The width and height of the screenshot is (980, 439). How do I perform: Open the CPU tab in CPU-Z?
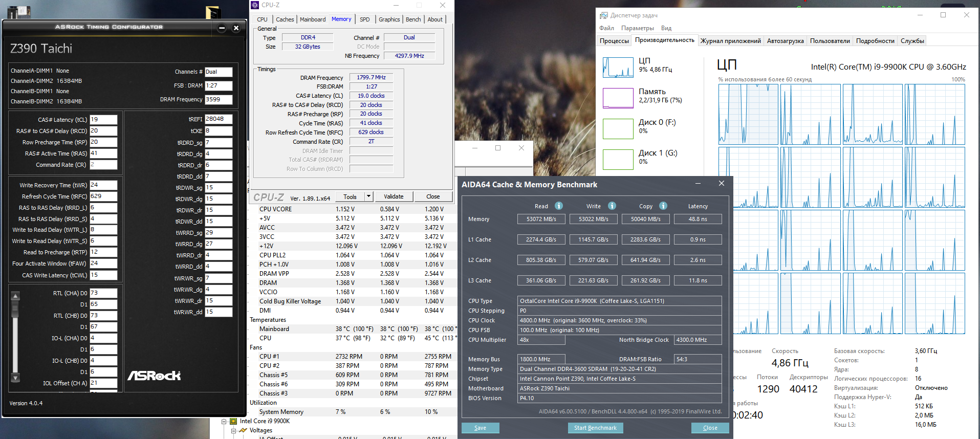(x=262, y=19)
